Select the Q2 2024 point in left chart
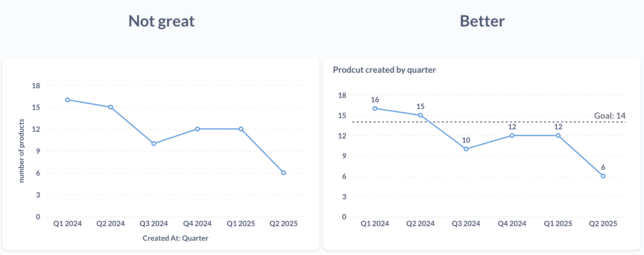644x255 pixels. pos(111,107)
